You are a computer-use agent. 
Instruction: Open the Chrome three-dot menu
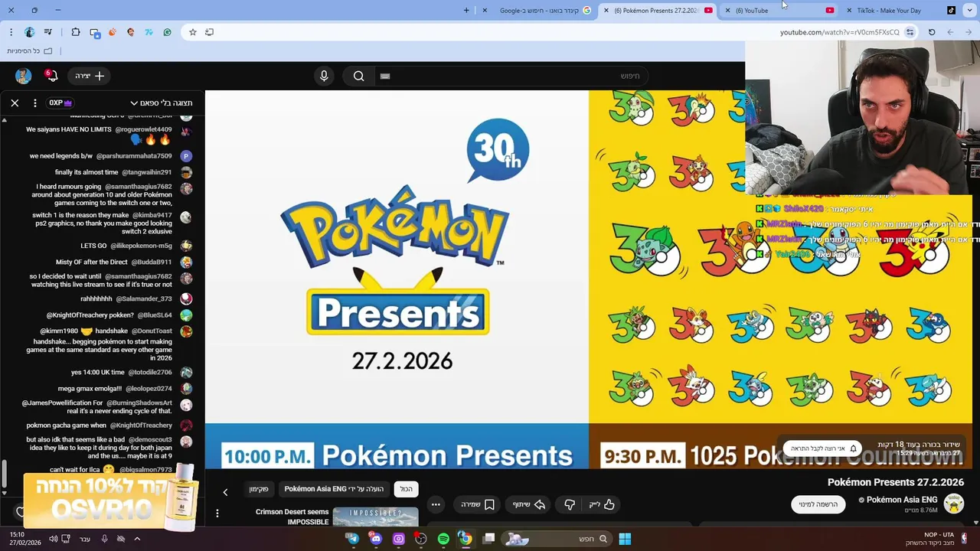[11, 32]
